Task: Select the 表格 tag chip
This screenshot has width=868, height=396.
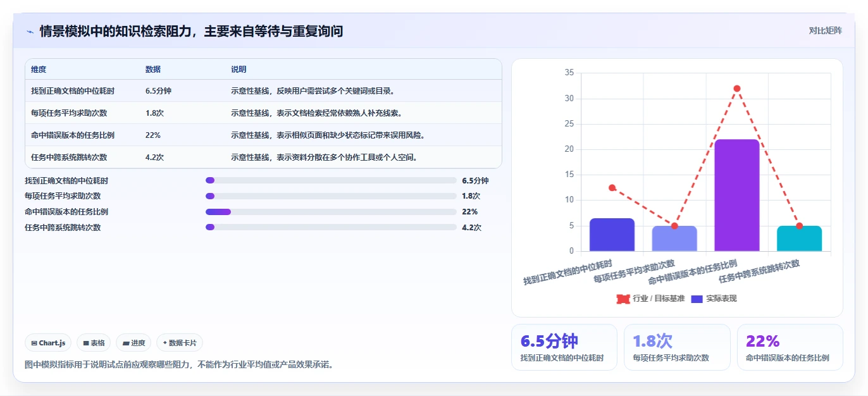Action: (x=94, y=343)
